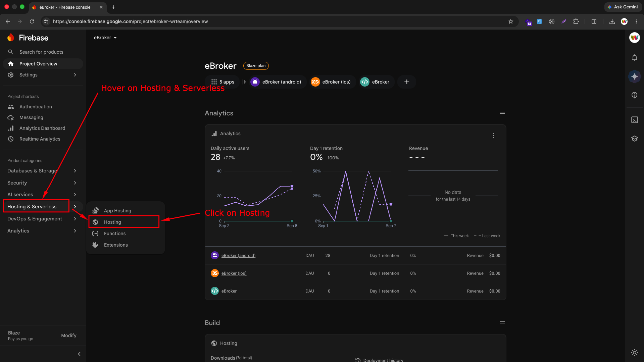Select the eBroker web app chip
This screenshot has height=362, width=644.
click(376, 82)
